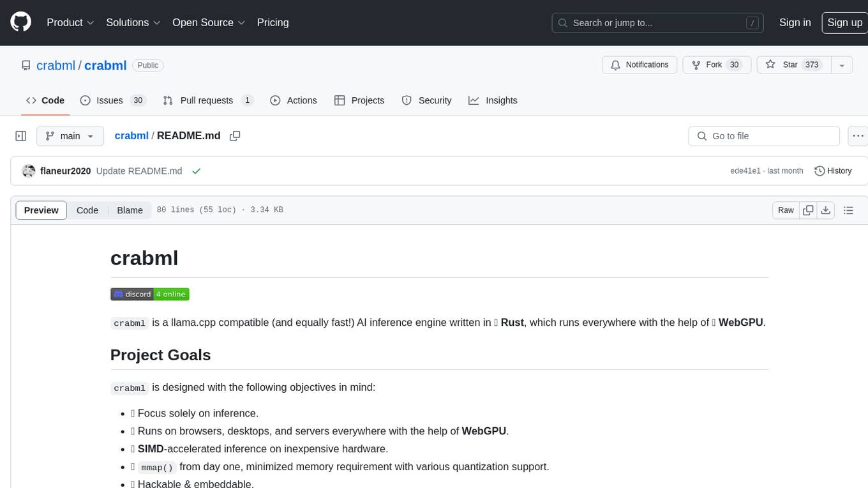
Task: Switch to the Insights tab
Action: 493,100
